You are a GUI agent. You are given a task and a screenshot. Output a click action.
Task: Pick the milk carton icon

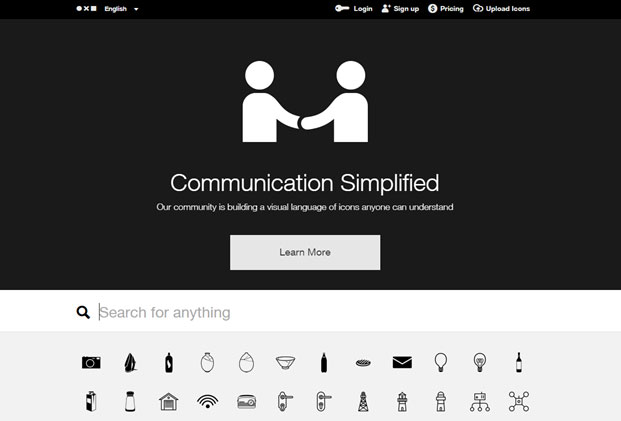pyautogui.click(x=91, y=402)
